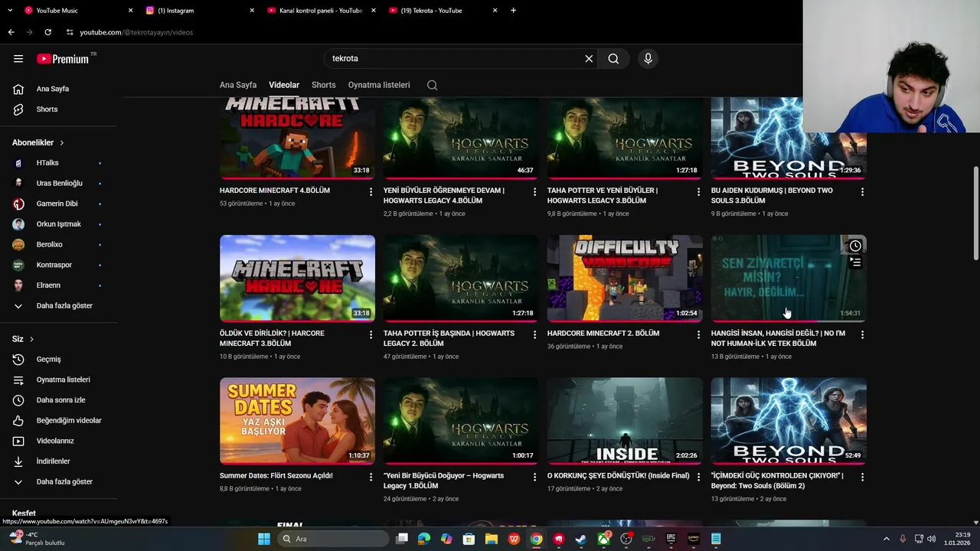Open options for TAHA POTTER VE YENİ BÜYÜLER

click(x=698, y=191)
